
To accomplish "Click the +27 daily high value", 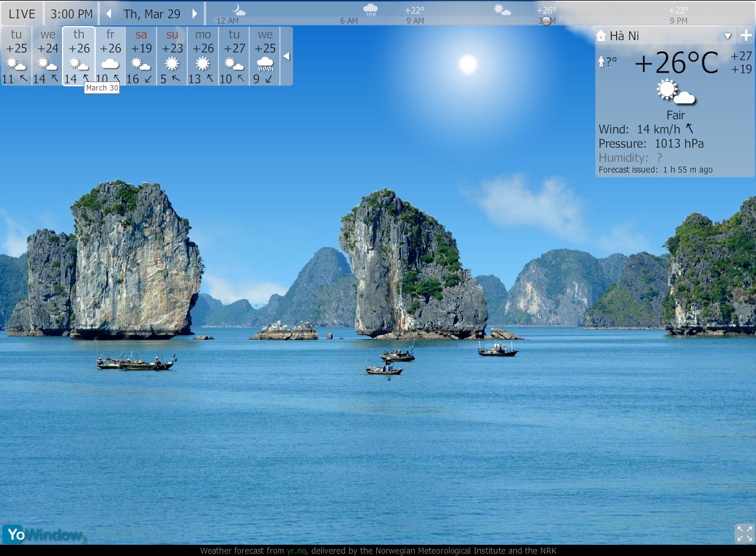I will click(x=741, y=57).
